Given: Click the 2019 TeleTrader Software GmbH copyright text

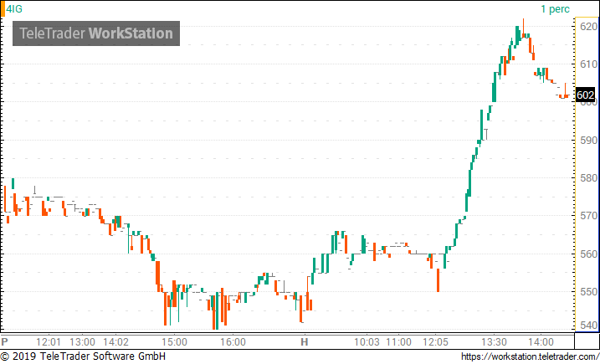Looking at the screenshot, I should tap(83, 356).
